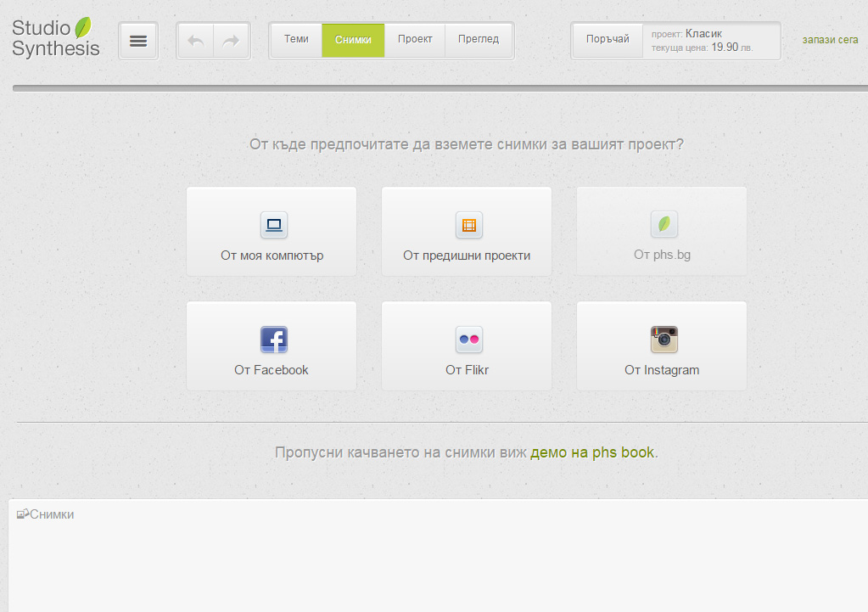Click the redo arrow button
Screen dimensions: 868x612
coord(231,41)
